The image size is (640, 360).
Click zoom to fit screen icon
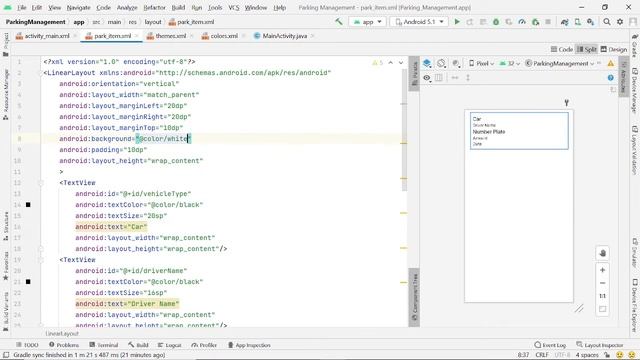coord(602,309)
